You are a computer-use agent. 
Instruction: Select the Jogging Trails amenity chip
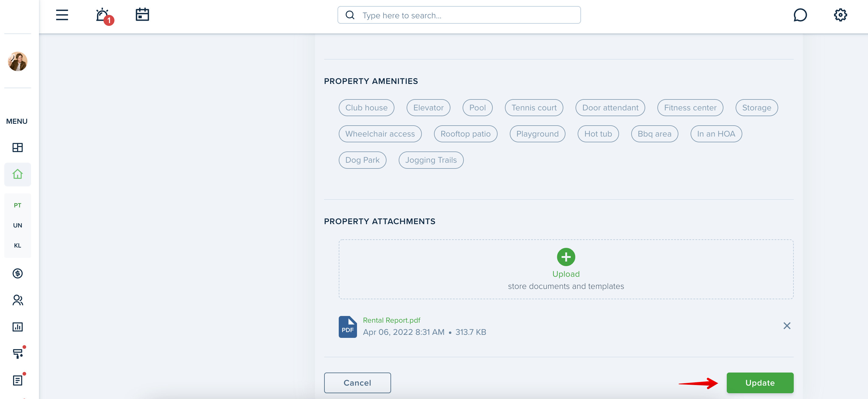431,160
